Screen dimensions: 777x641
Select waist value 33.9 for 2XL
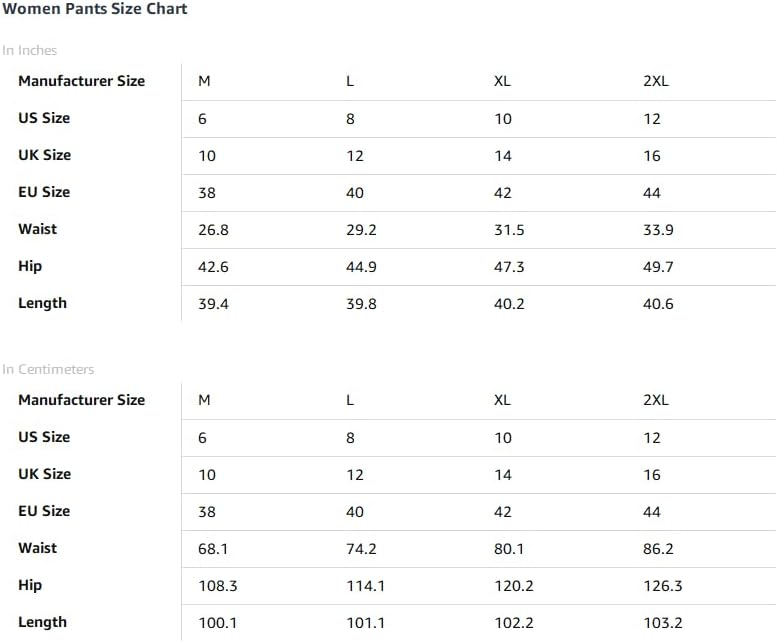tap(658, 230)
